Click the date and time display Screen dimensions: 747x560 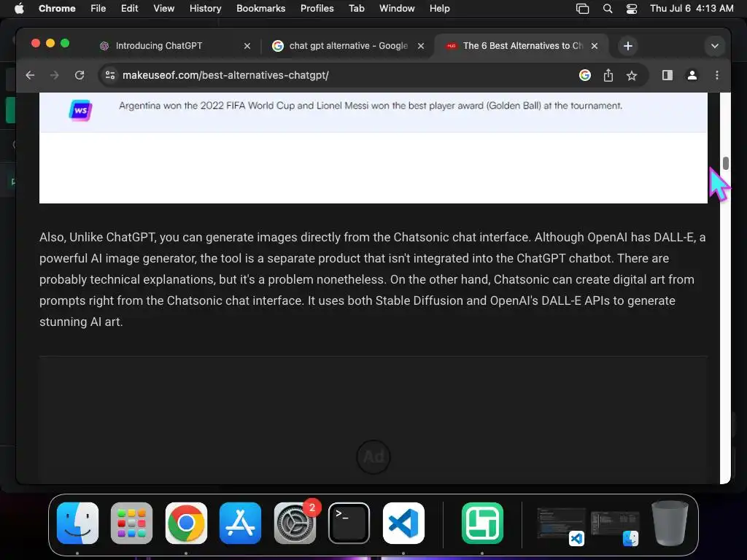pos(692,8)
